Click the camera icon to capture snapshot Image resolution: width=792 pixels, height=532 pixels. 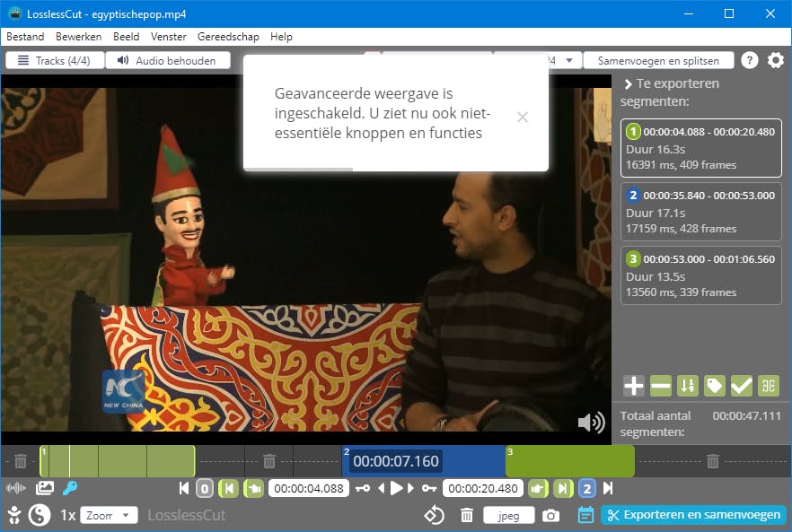click(550, 515)
